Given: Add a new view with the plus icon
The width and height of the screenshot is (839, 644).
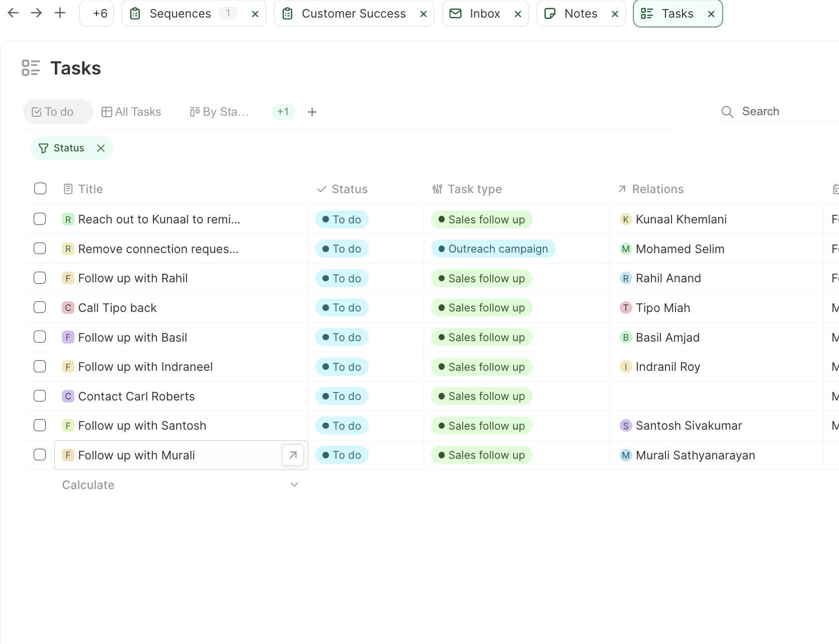Looking at the screenshot, I should (x=312, y=112).
